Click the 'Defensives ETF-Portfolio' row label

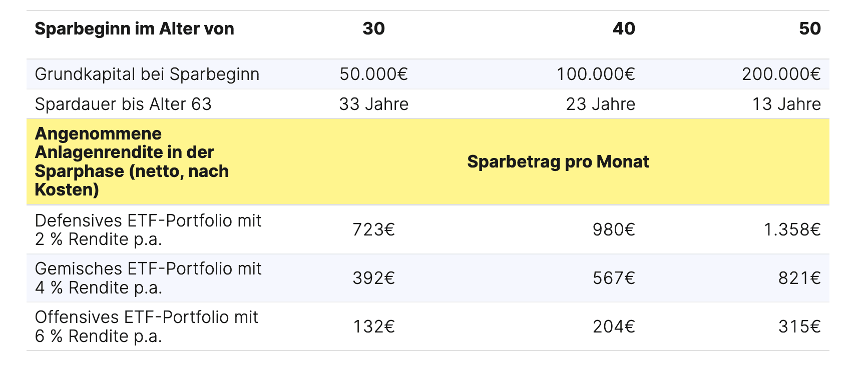148,230
